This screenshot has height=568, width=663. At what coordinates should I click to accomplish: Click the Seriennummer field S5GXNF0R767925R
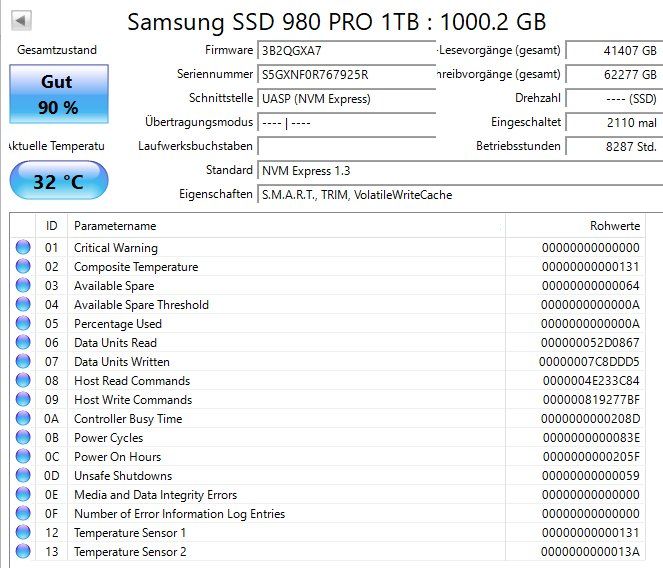tap(346, 74)
